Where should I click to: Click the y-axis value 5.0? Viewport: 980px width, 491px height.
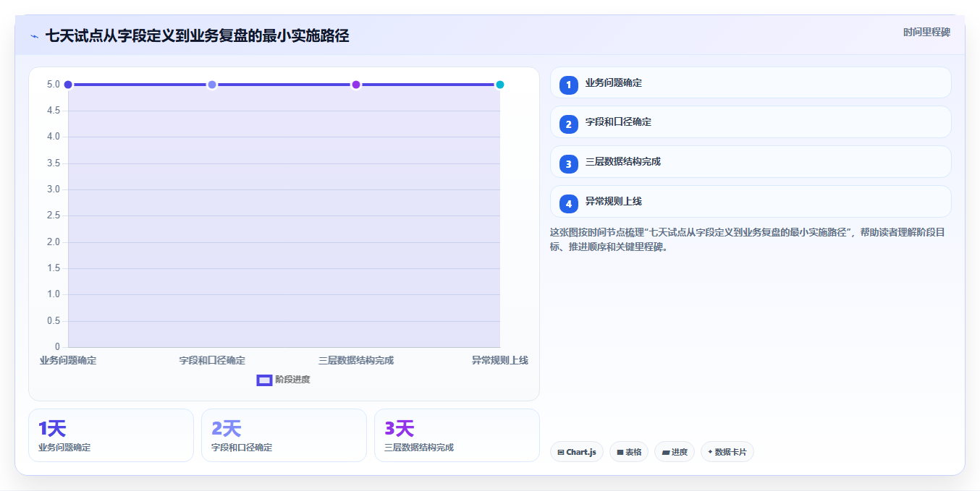[x=54, y=85]
